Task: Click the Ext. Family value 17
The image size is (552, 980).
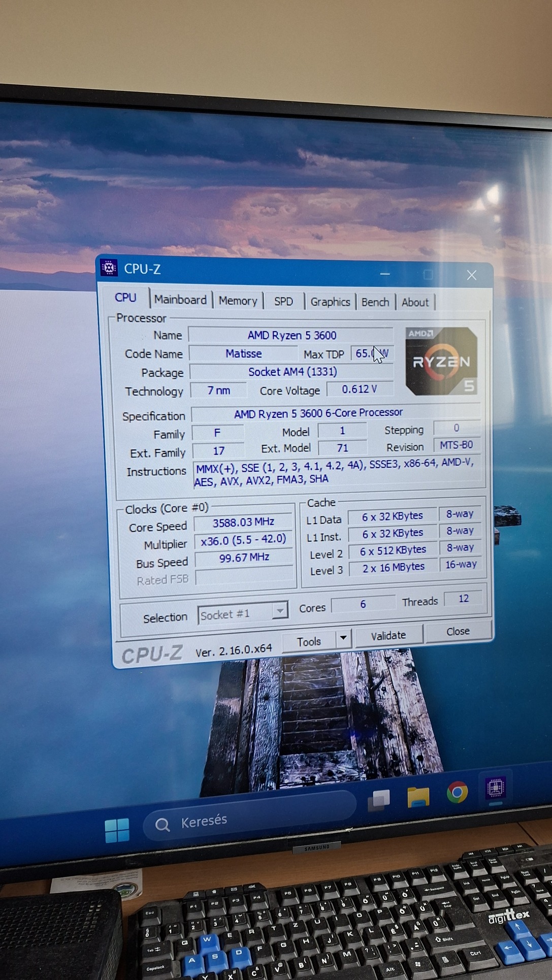Action: pyautogui.click(x=218, y=451)
